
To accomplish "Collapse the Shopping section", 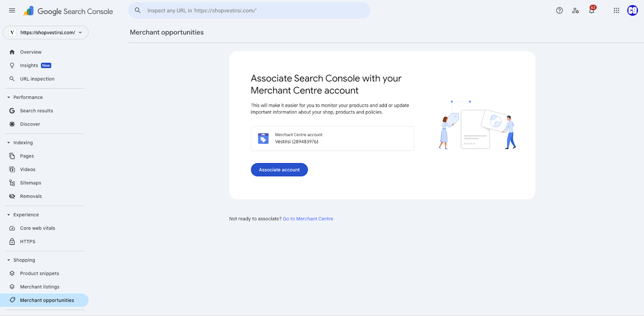I will pos(9,260).
